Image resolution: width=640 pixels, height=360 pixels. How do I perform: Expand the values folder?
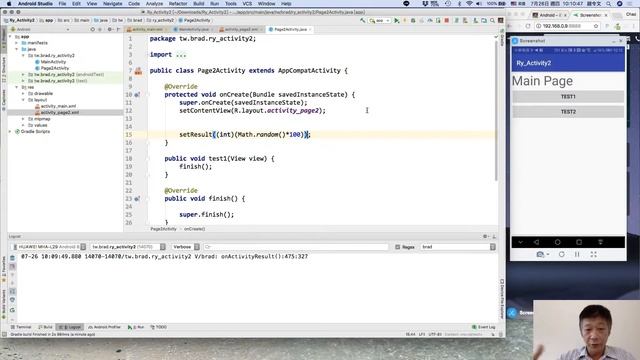pyautogui.click(x=23, y=125)
